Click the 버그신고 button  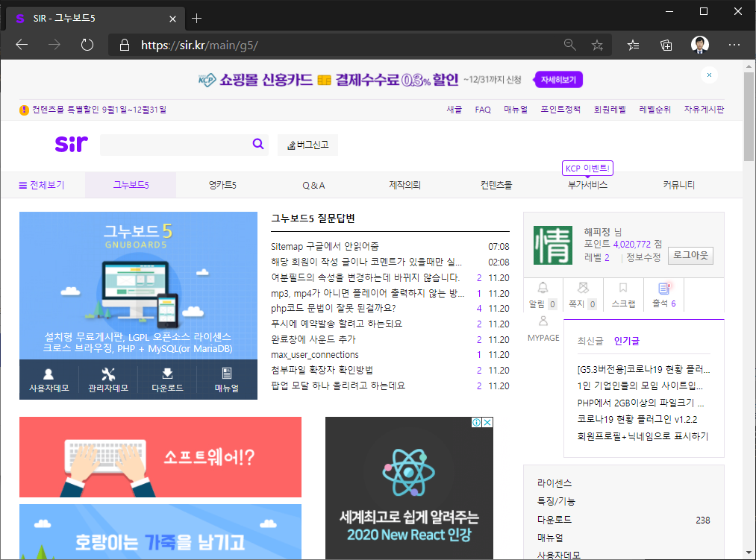(307, 145)
